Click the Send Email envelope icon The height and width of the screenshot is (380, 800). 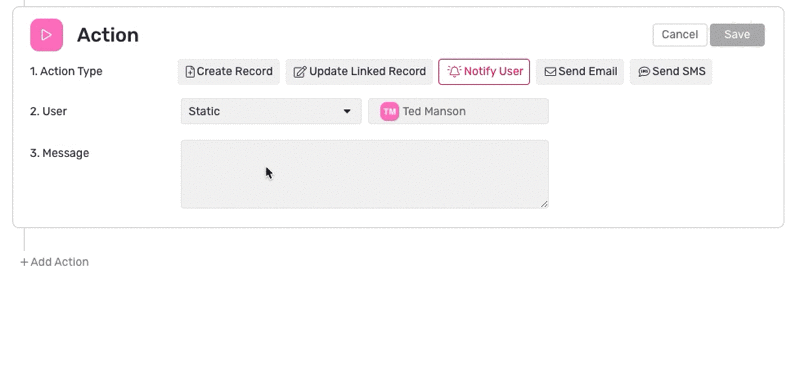coord(550,72)
